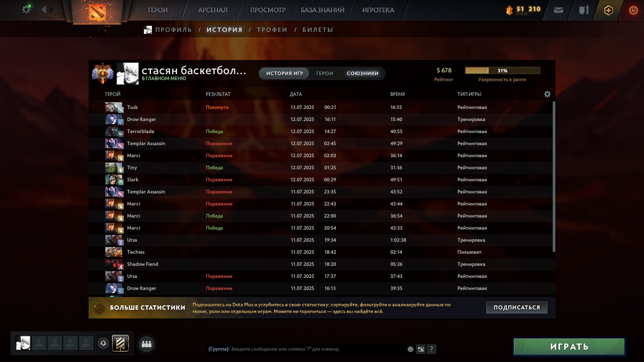Screen dimensions: 644x362
Task: Click the emoticon smiley in chat bar
Action: click(x=410, y=349)
